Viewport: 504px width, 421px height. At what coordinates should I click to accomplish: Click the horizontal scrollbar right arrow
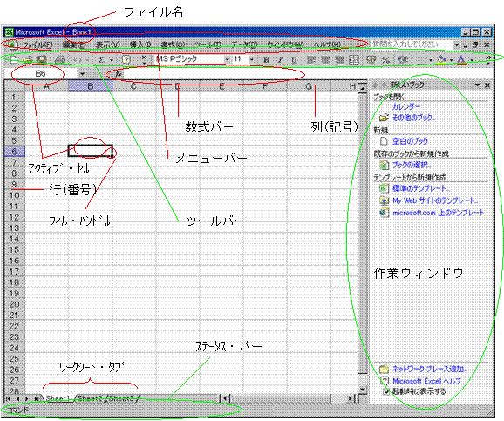[x=350, y=398]
